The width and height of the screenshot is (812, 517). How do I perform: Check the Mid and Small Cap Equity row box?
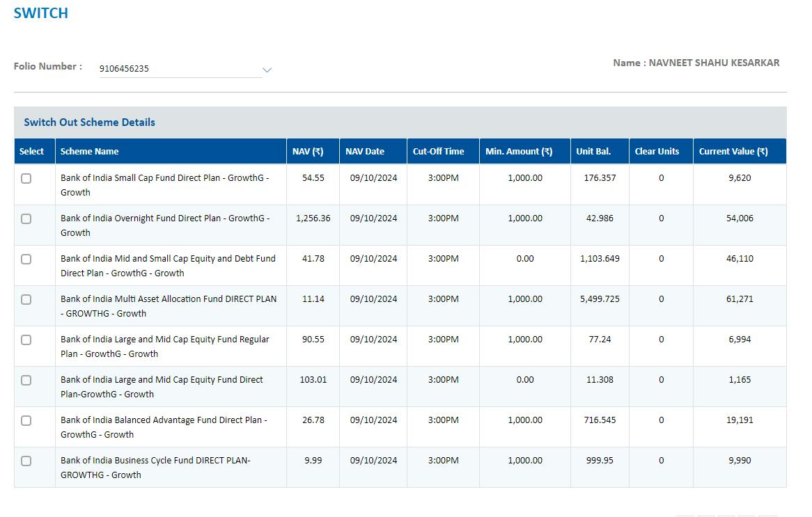pyautogui.click(x=26, y=260)
